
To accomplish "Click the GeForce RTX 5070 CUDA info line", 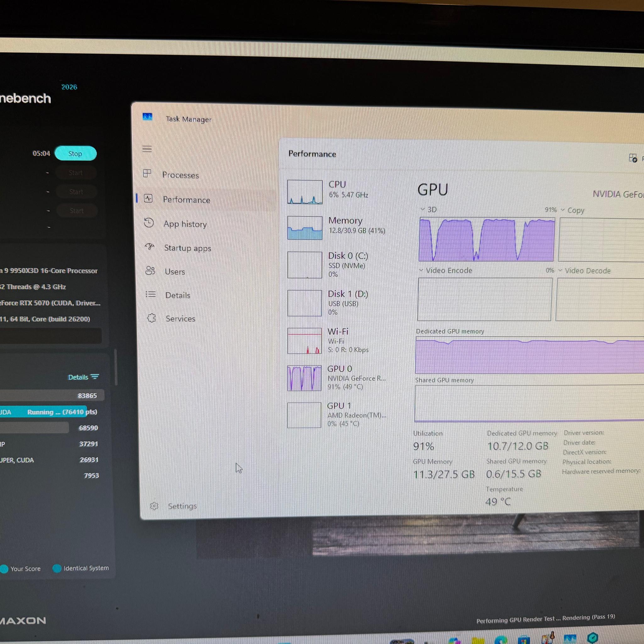I will click(50, 303).
